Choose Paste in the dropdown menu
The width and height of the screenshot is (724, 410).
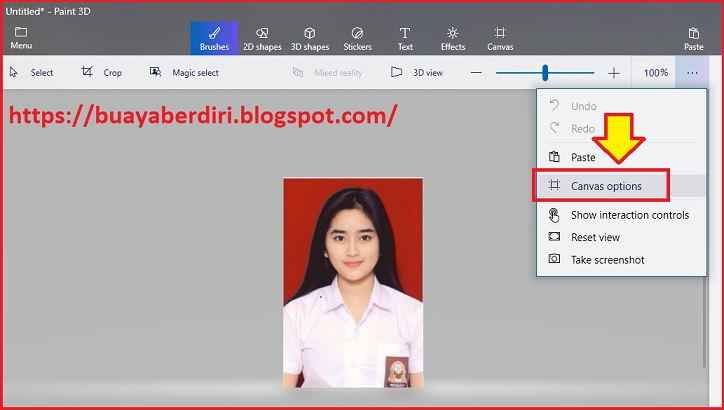(x=621, y=157)
